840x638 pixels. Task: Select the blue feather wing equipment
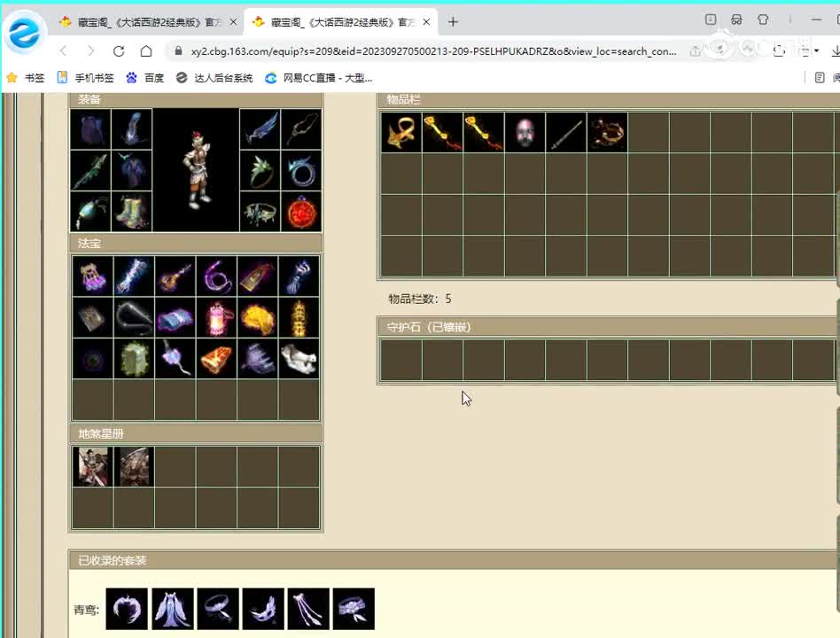[260, 129]
